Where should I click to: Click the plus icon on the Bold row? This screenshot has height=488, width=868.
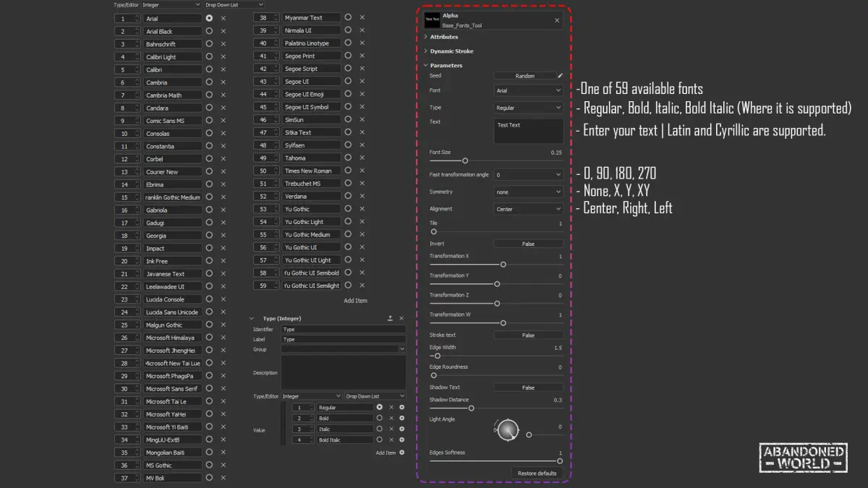402,418
